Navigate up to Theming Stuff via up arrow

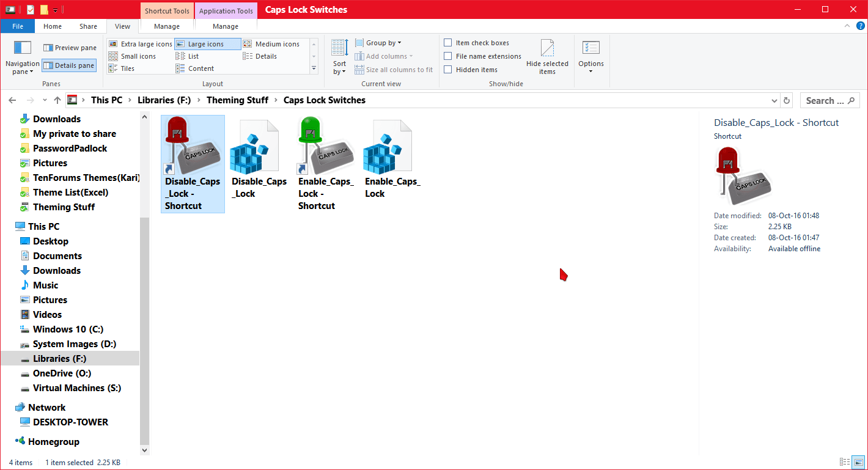point(57,100)
